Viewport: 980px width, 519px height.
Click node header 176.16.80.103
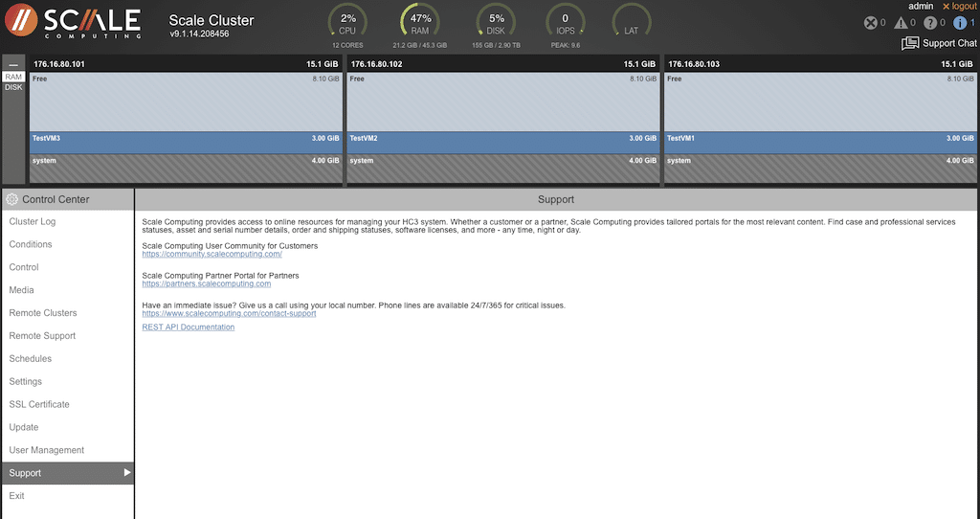tap(820, 64)
